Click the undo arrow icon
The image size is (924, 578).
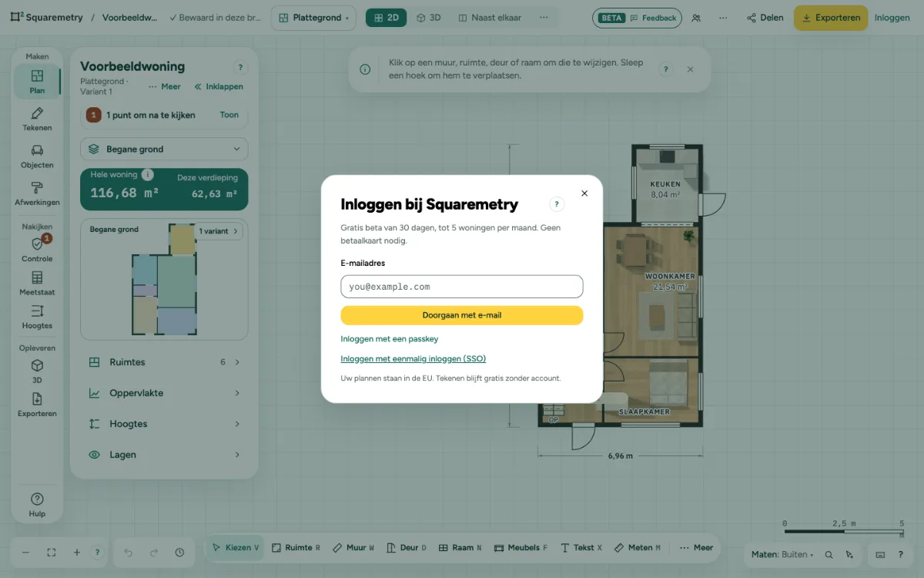pos(129,553)
